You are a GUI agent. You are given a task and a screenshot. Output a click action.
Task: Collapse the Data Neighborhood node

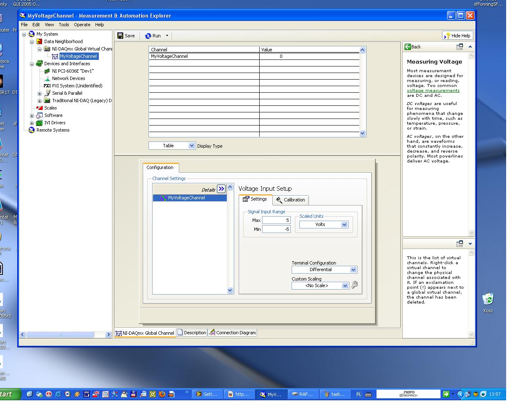point(32,42)
